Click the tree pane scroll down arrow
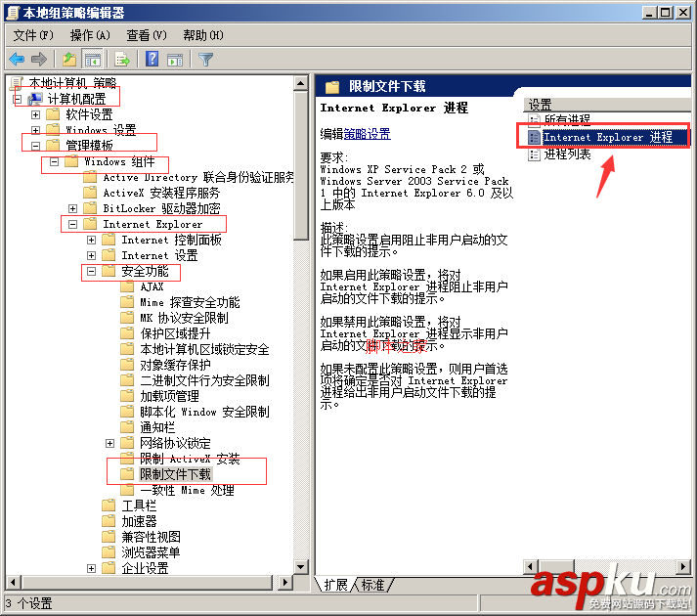This screenshot has width=697, height=616. coord(301,567)
